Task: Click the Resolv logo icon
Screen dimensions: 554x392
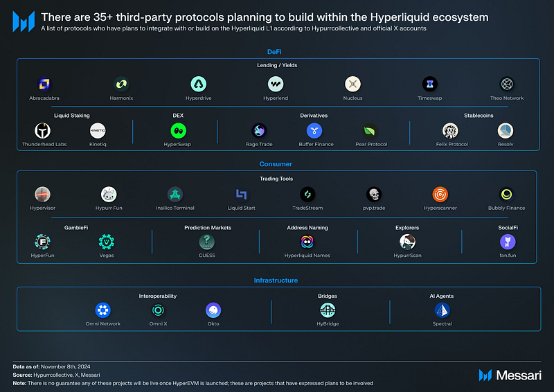Action: point(506,131)
